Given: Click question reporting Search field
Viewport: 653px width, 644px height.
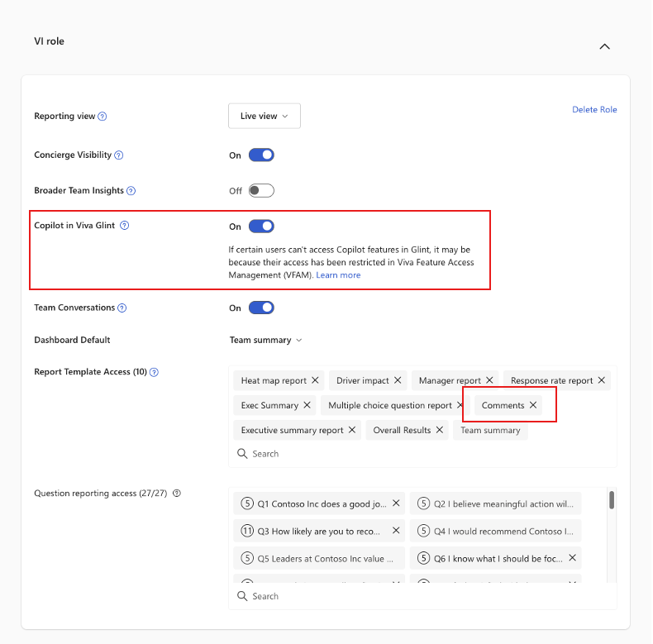Looking at the screenshot, I should click(x=422, y=596).
